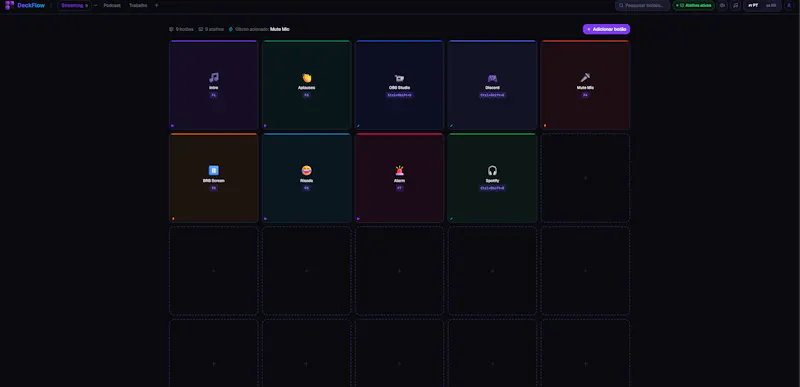Click the launch indicator on OBS Studio card
The height and width of the screenshot is (387, 800).
pos(358,125)
